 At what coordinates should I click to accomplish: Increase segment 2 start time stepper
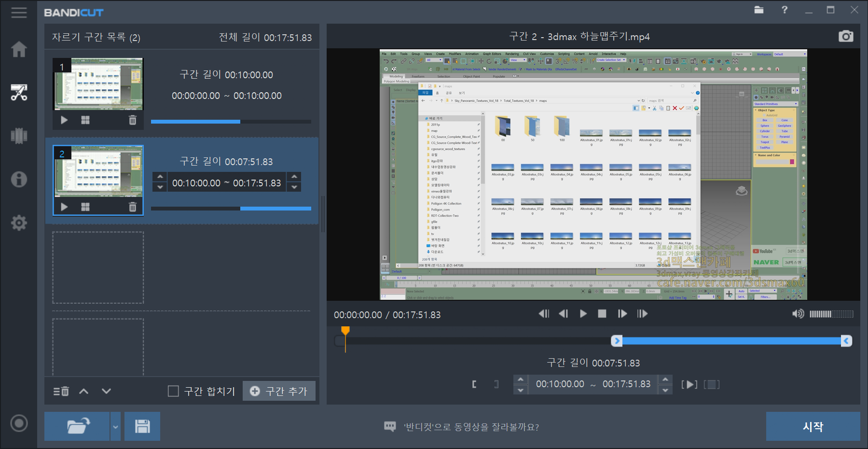click(x=160, y=177)
